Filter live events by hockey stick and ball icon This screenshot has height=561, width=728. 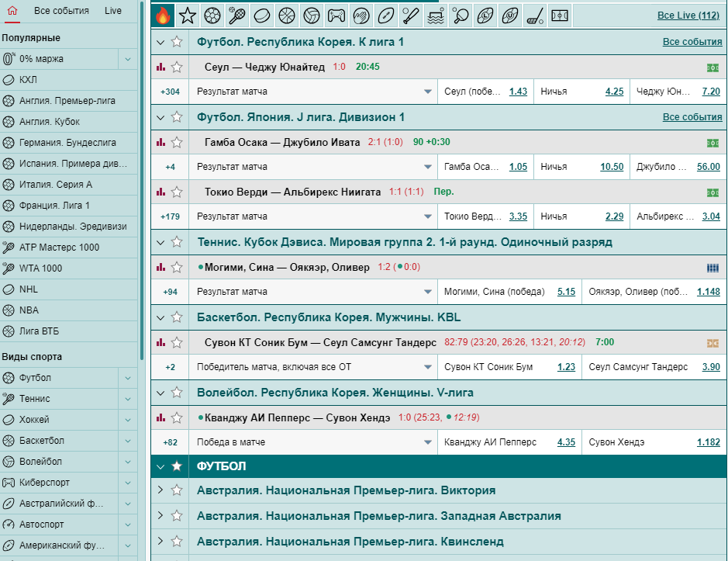(x=535, y=16)
